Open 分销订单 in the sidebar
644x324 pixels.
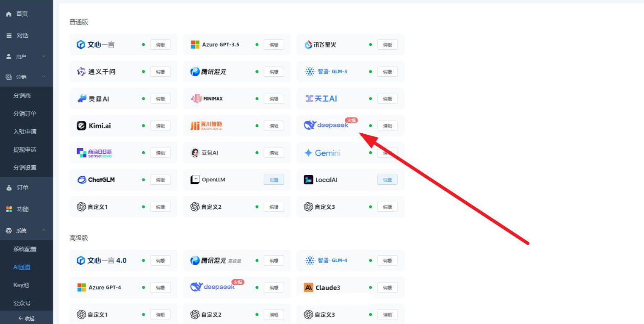[25, 114]
